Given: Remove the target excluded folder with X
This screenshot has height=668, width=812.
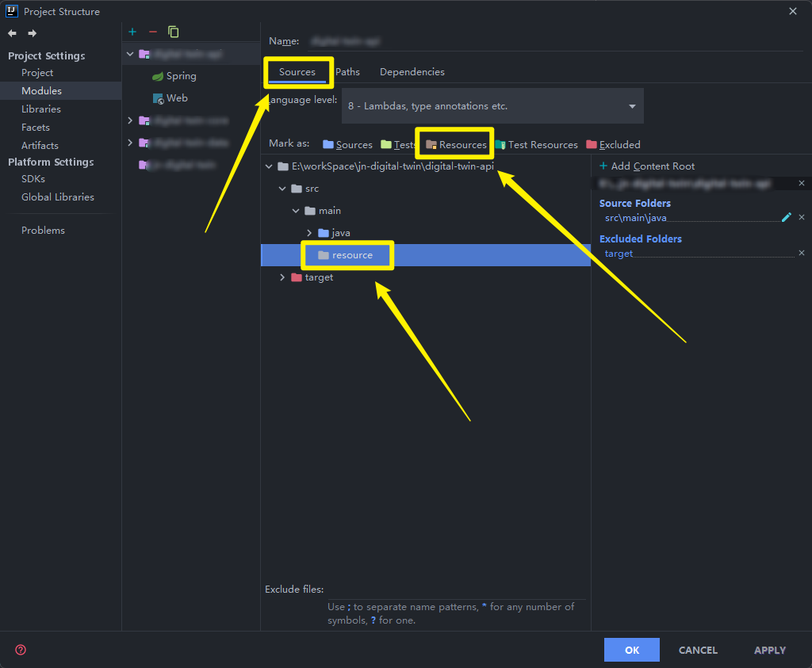Looking at the screenshot, I should (801, 254).
